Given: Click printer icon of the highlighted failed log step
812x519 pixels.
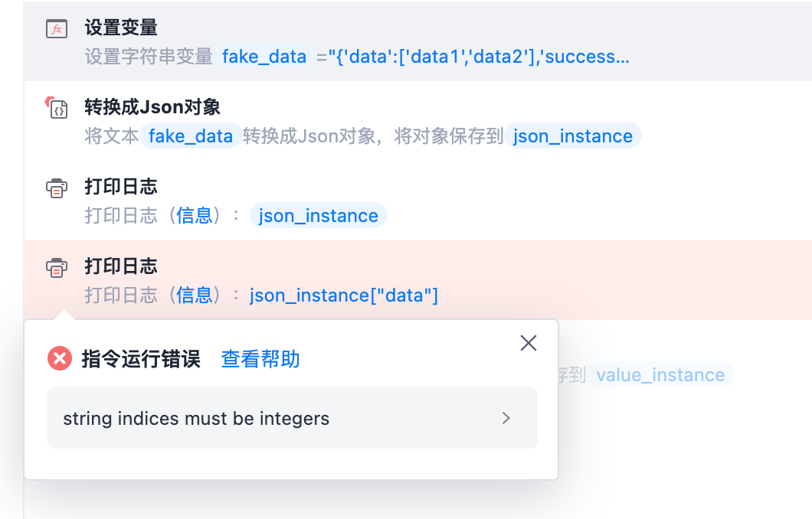Looking at the screenshot, I should 57,268.
